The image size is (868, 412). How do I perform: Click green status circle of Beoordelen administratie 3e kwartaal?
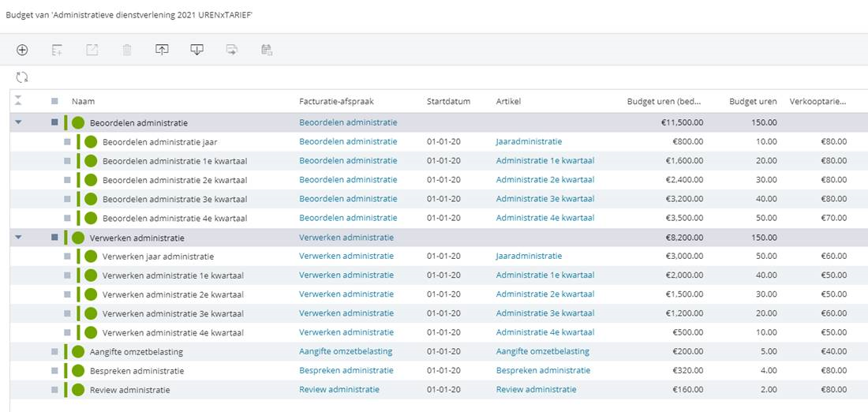tap(91, 199)
